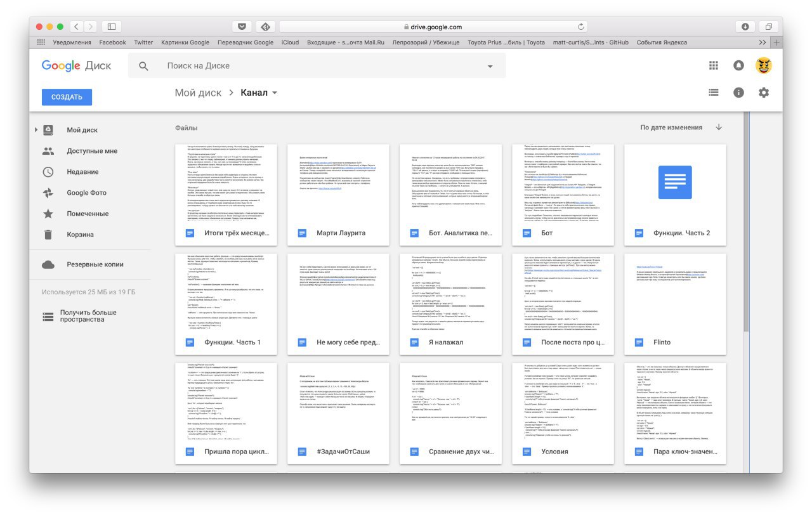This screenshot has width=812, height=515.
Task: Select Мой диск in sidebar
Action: 82,130
